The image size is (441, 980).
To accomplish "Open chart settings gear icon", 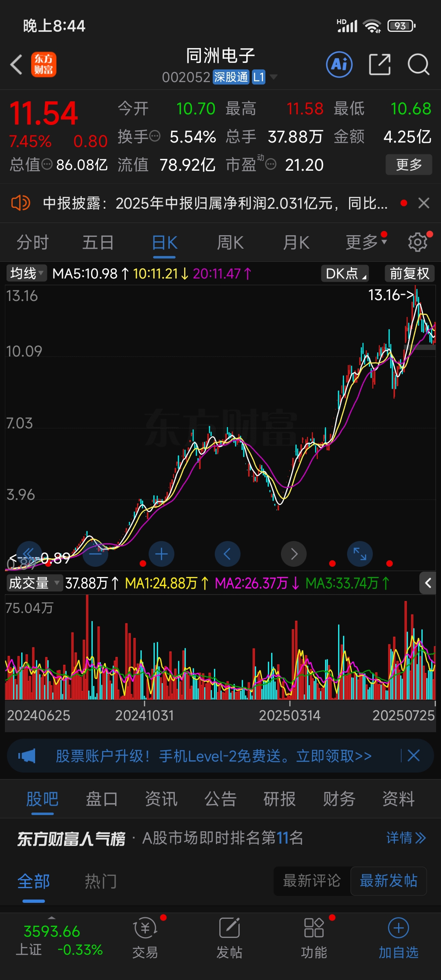I will pyautogui.click(x=418, y=242).
